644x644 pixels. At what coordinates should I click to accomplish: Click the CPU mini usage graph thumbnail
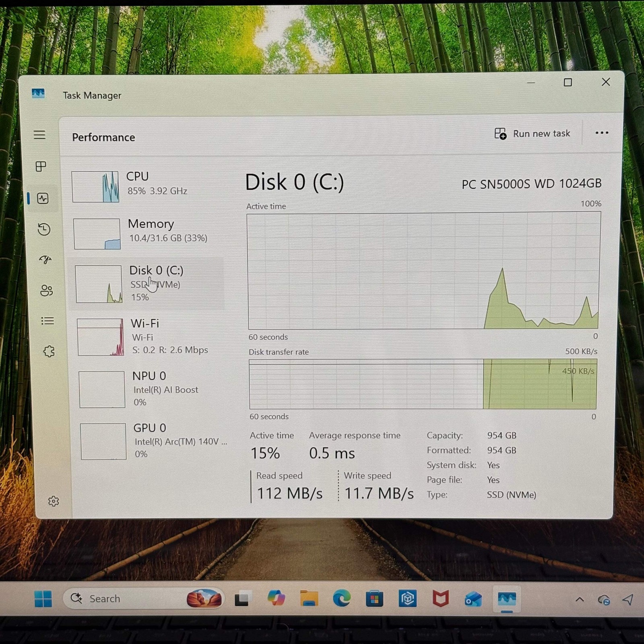(x=95, y=187)
